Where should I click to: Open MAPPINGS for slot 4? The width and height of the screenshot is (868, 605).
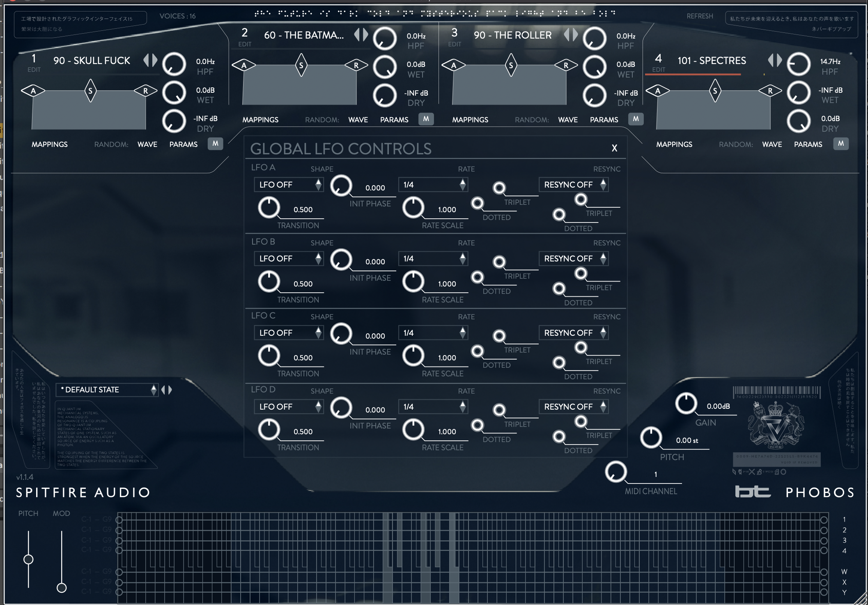(674, 144)
